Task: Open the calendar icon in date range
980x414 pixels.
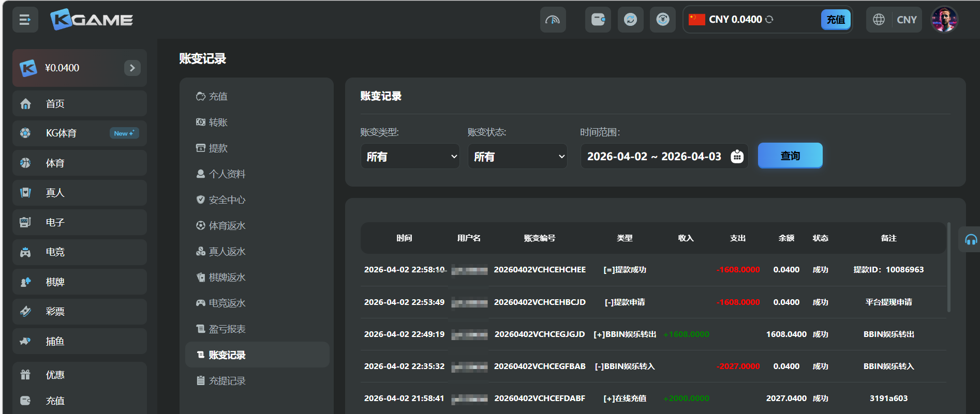Action: point(737,156)
